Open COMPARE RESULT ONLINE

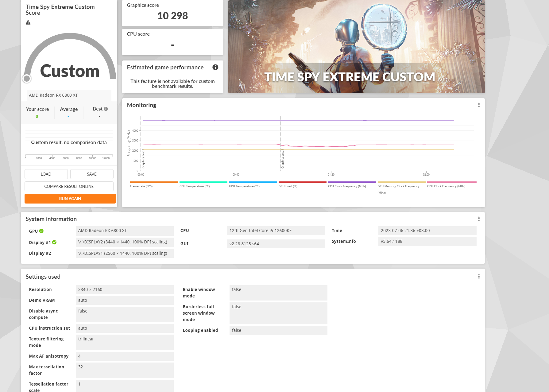pos(69,186)
